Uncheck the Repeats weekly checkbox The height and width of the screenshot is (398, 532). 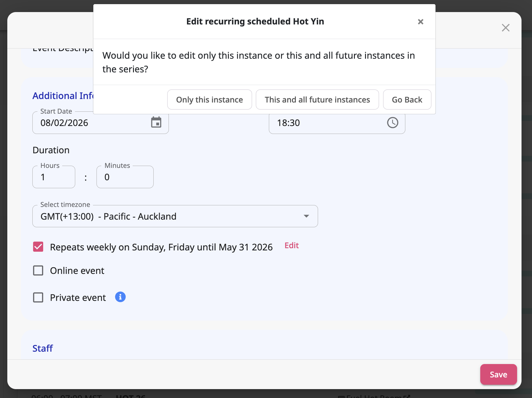pos(38,247)
